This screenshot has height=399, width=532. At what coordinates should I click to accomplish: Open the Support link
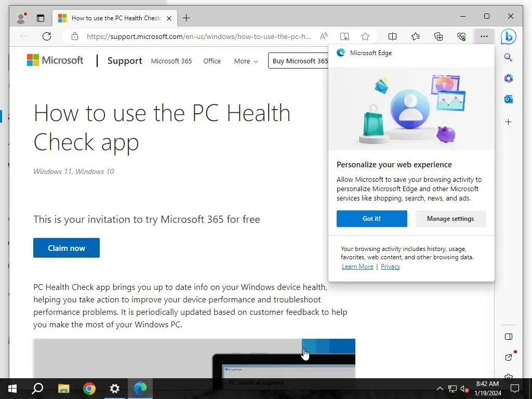pos(125,61)
